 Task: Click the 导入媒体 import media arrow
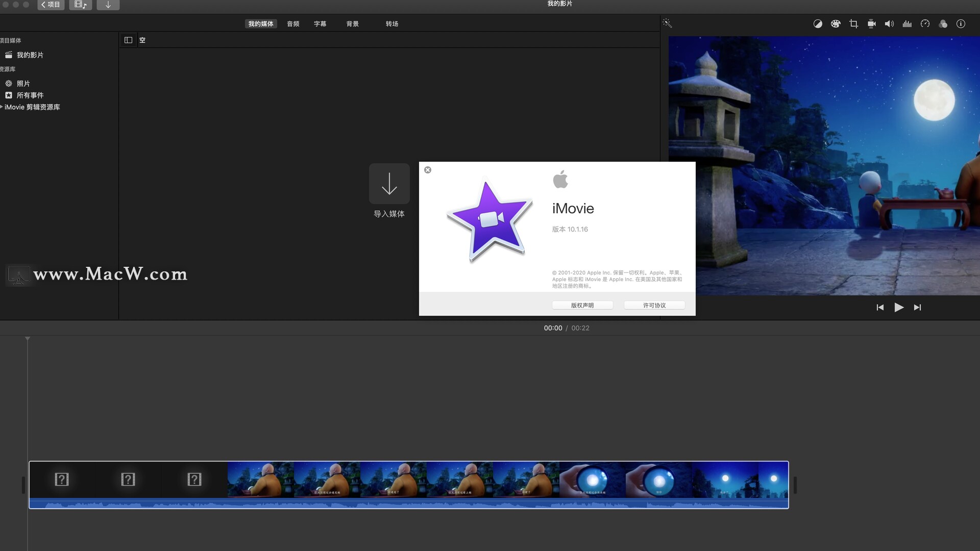389,184
